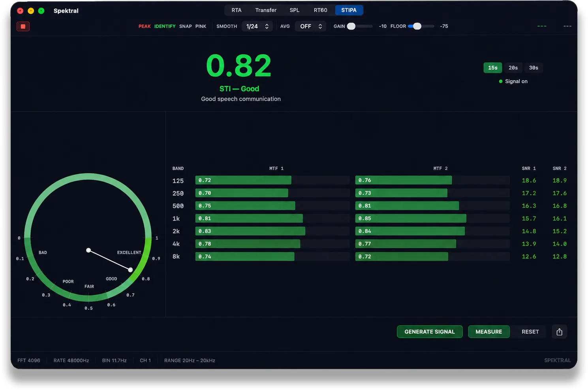Image resolution: width=588 pixels, height=390 pixels.
Task: Switch to the Transfer tab
Action: [266, 10]
